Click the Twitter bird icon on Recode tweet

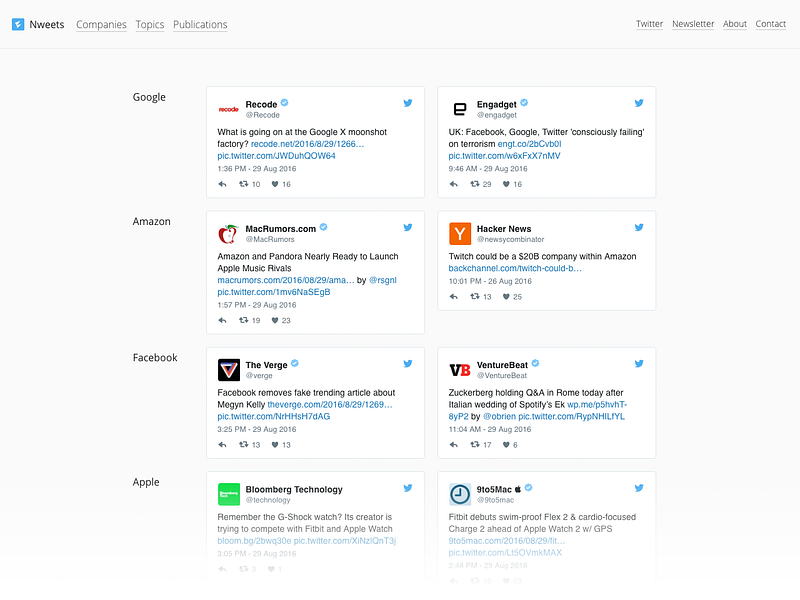pos(408,103)
